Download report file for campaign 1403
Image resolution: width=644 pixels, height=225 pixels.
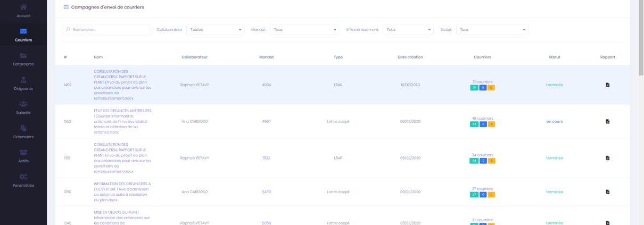(607, 85)
